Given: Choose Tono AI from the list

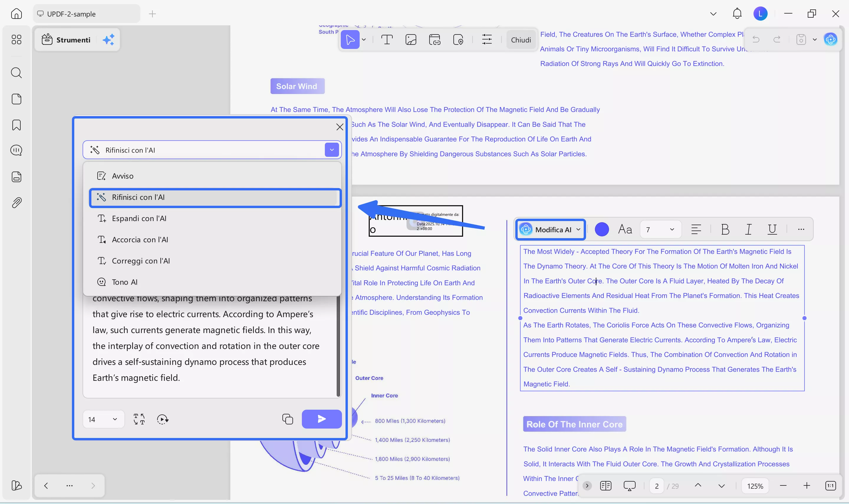Looking at the screenshot, I should [x=124, y=282].
